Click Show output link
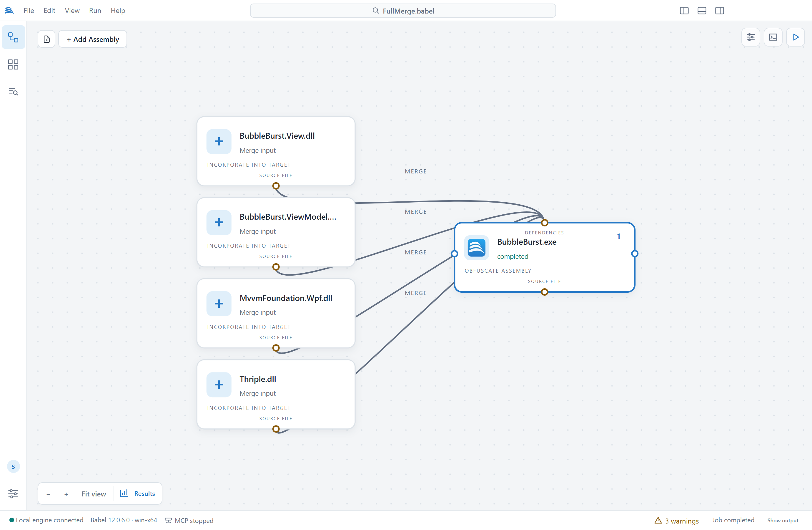The image size is (812, 530). pyautogui.click(x=783, y=521)
